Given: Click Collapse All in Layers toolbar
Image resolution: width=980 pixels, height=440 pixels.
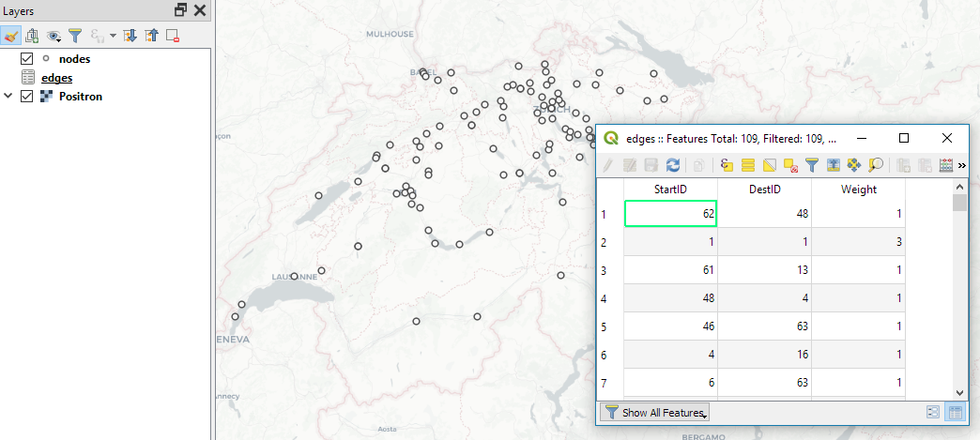Looking at the screenshot, I should pos(151,36).
